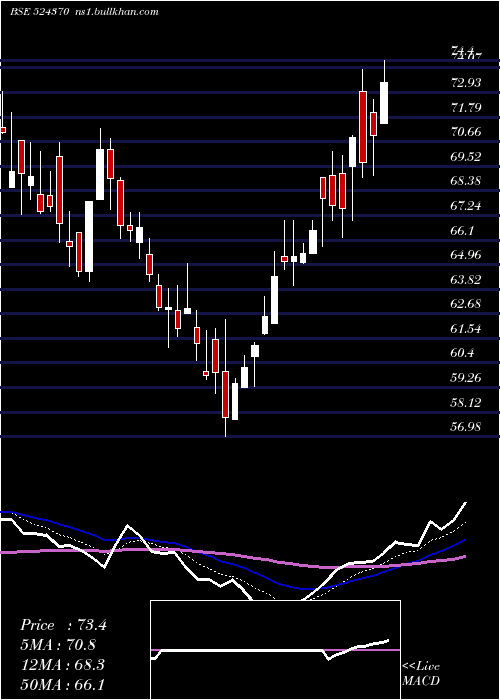Click the '50MA : 66.1' readout
Viewport: 500px width, 700px height.
pyautogui.click(x=62, y=684)
